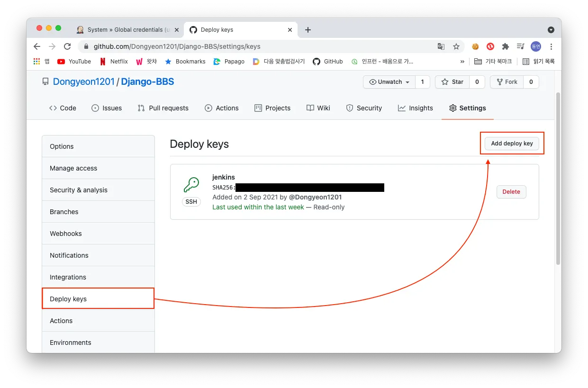588x388 pixels.
Task: Open the Netflix bookmark
Action: [114, 61]
